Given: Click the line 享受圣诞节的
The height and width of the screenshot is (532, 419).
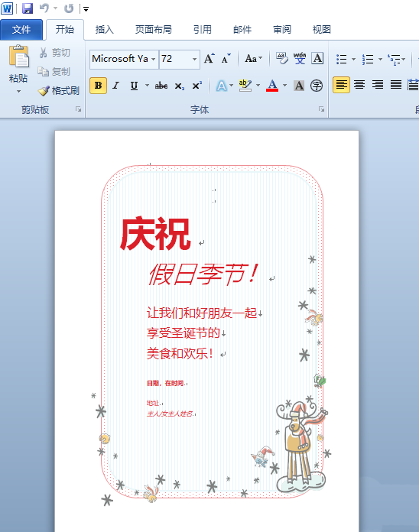Looking at the screenshot, I should (184, 333).
